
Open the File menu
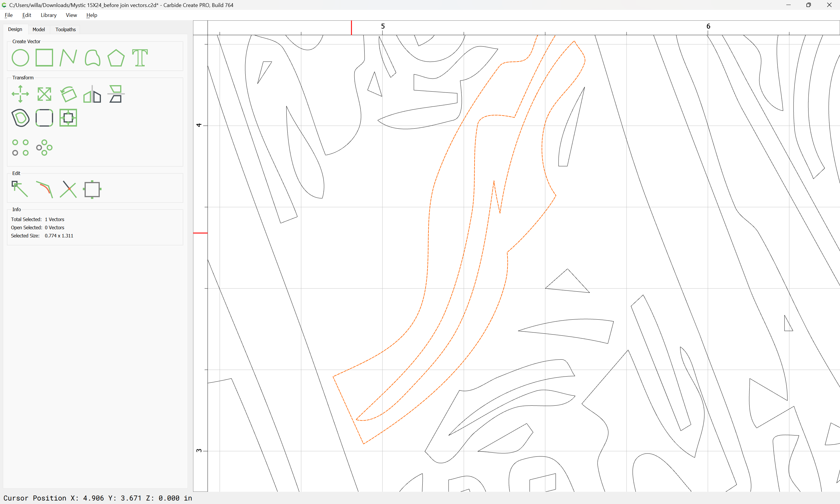pos(8,15)
